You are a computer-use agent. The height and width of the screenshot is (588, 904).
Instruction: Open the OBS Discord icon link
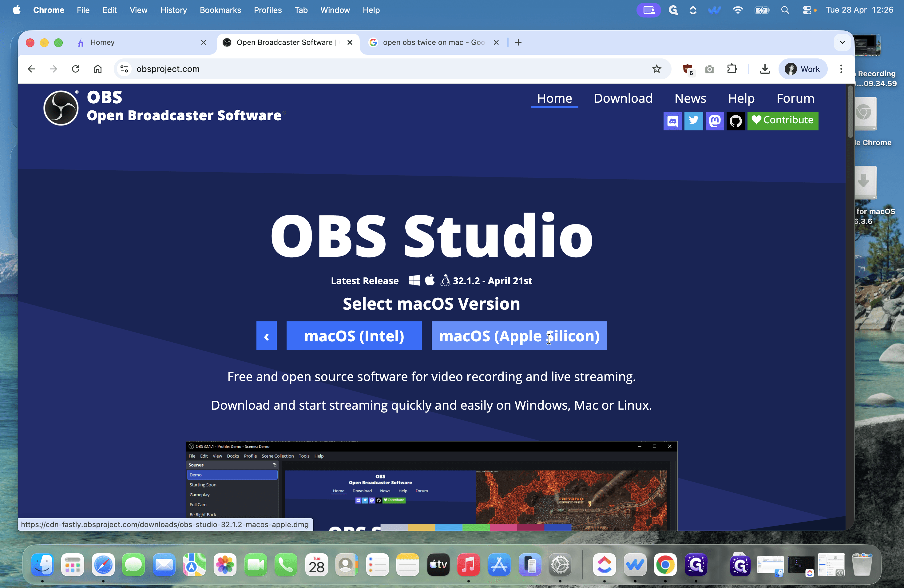pyautogui.click(x=672, y=121)
